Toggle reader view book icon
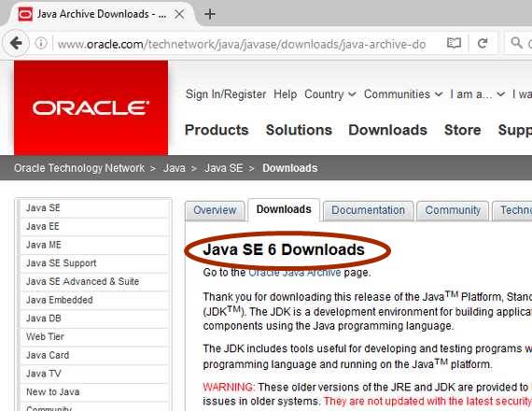532x411 pixels. 454,43
